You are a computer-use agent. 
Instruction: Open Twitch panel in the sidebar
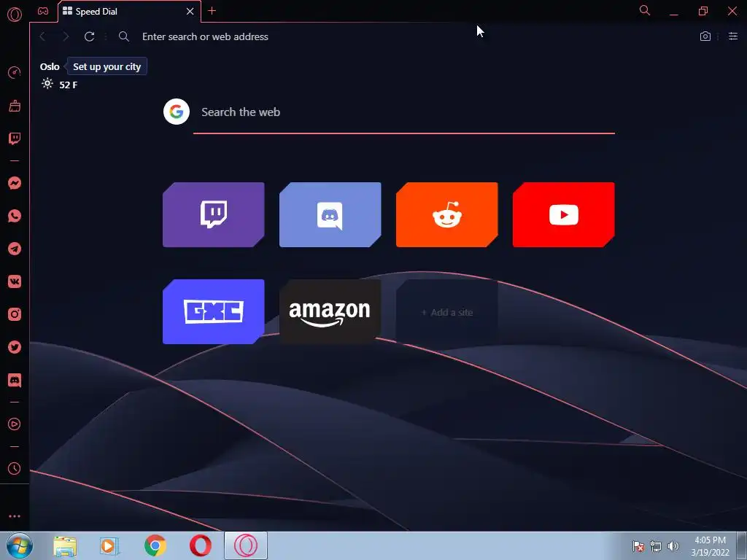coord(15,139)
